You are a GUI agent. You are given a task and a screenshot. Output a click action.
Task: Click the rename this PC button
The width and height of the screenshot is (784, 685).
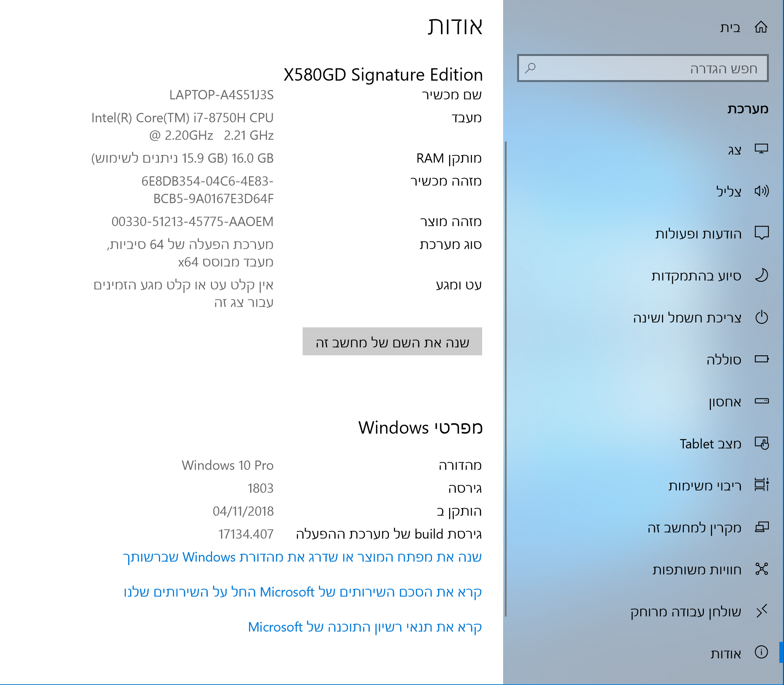(392, 342)
